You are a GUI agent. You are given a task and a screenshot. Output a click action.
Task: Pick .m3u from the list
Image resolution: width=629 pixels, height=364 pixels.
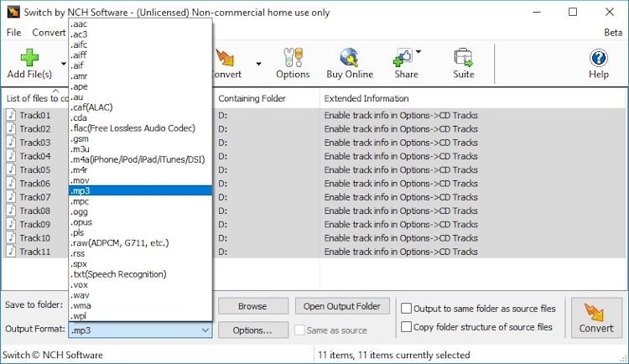(140, 149)
